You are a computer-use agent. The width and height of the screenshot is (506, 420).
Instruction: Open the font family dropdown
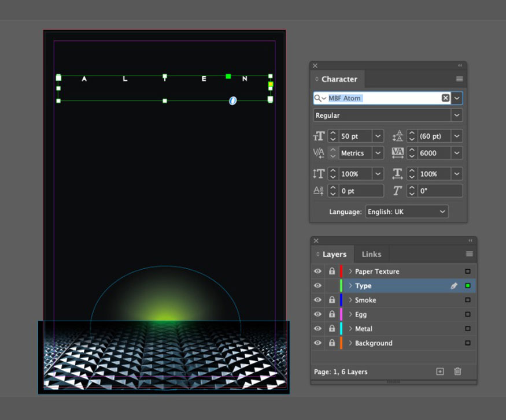(x=457, y=98)
